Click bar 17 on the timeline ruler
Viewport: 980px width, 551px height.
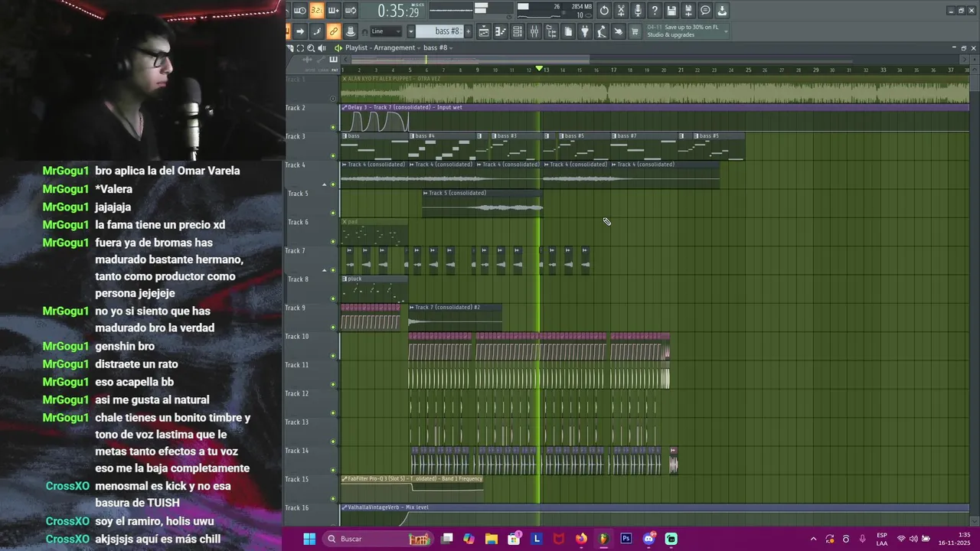[x=613, y=70]
